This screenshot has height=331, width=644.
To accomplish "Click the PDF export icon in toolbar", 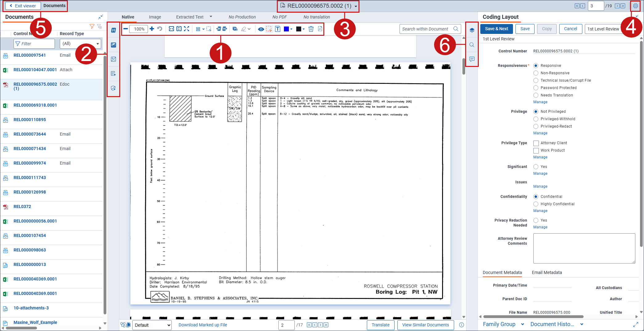I will [320, 29].
